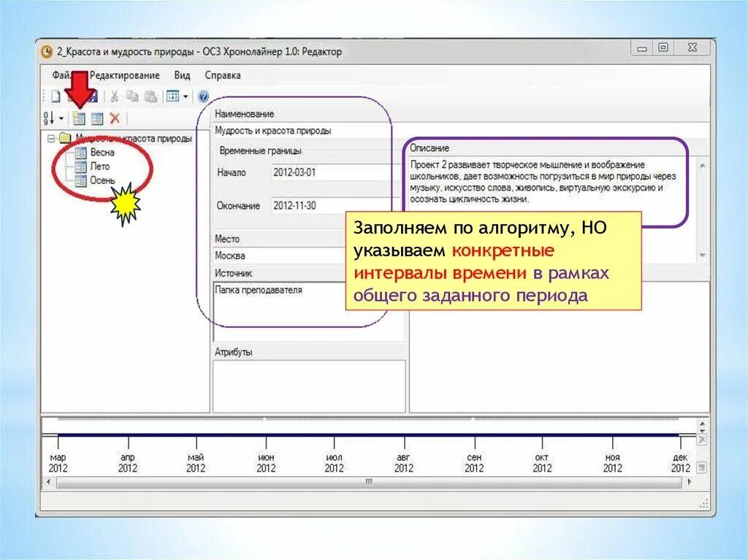Viewport: 748px width, 560px height.
Task: Open Help with the blue question mark icon
Action: [x=203, y=96]
